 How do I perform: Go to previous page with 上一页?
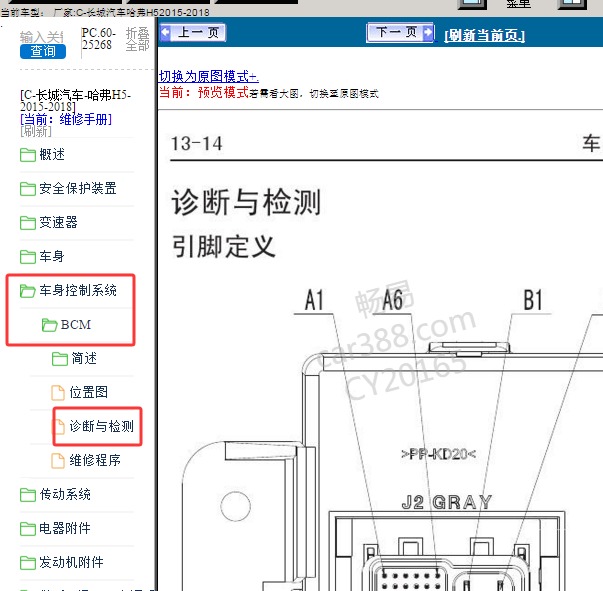click(193, 32)
